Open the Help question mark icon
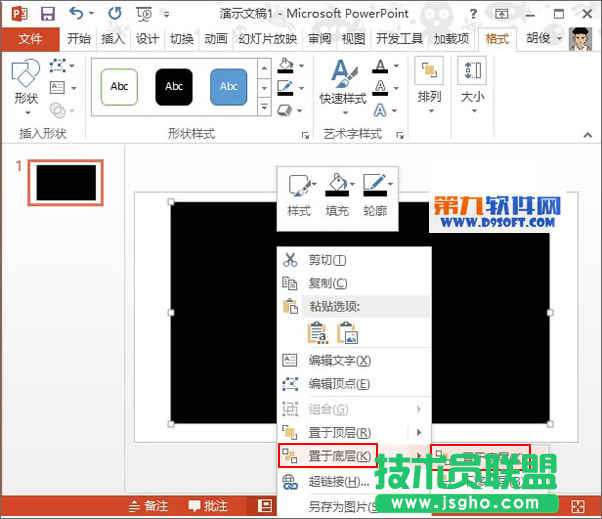The height and width of the screenshot is (519, 602). 473,14
